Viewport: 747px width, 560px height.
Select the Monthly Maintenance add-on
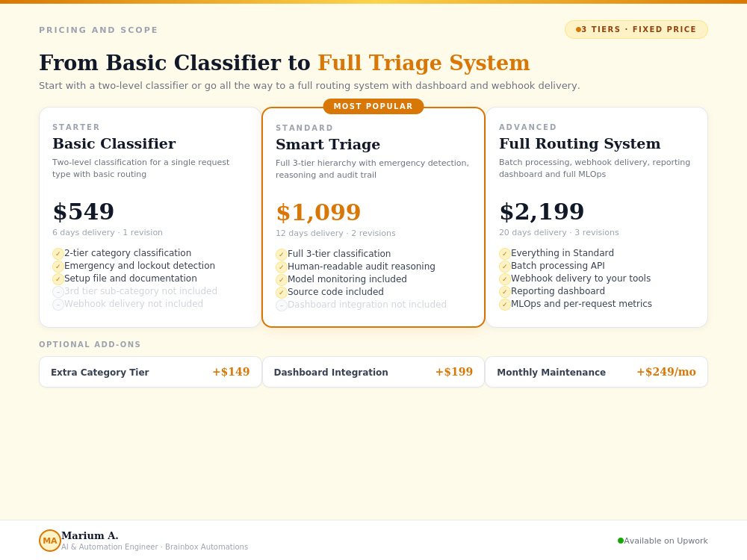[596, 372]
